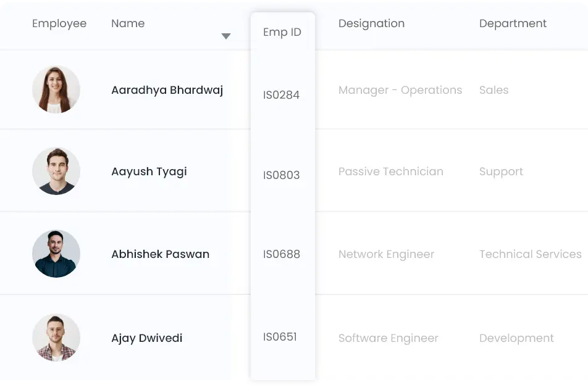Click employee ID IS0688

tap(281, 254)
